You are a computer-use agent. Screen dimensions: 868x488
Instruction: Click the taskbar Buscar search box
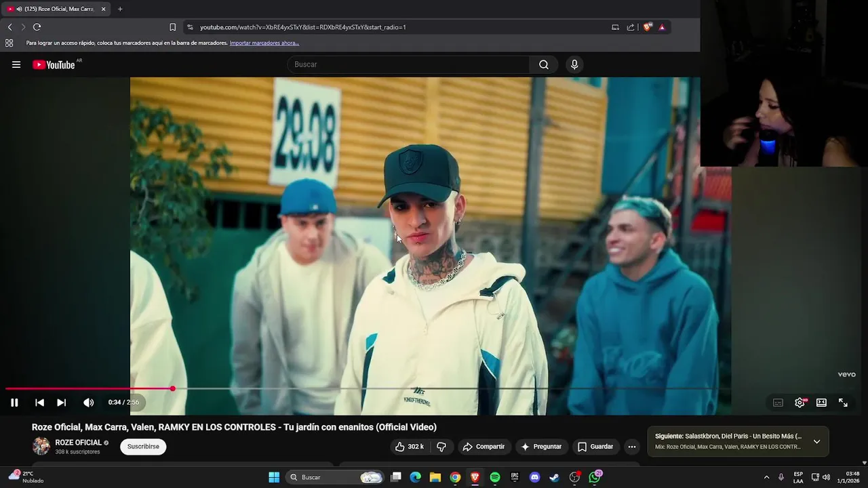coord(335,477)
